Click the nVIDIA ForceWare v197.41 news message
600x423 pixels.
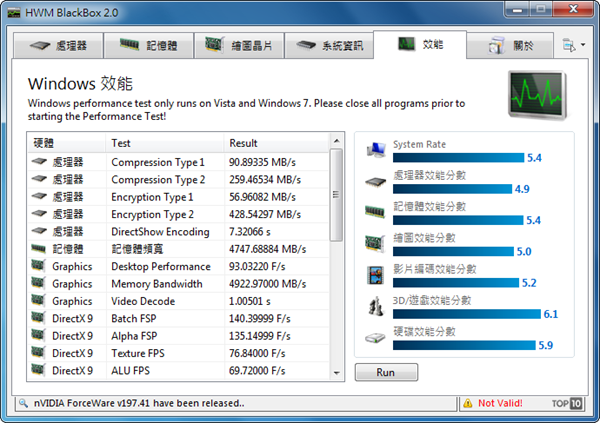[x=139, y=403]
